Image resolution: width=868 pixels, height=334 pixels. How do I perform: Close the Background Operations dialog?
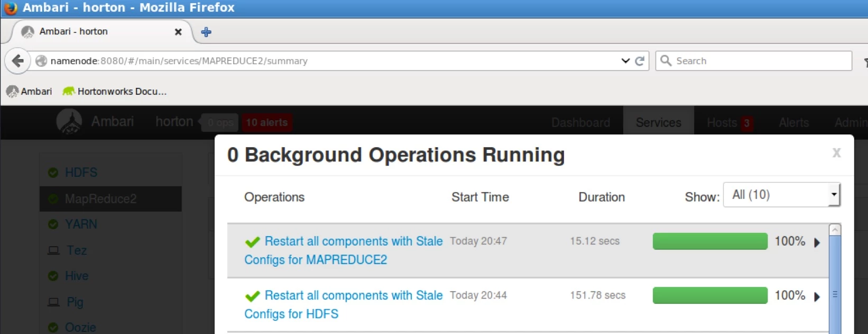click(x=836, y=153)
